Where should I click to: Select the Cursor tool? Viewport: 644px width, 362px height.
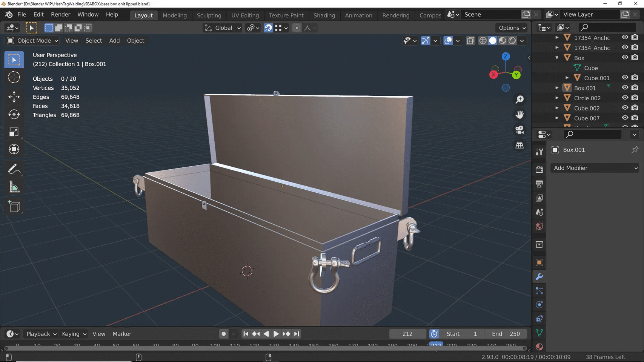(x=14, y=77)
